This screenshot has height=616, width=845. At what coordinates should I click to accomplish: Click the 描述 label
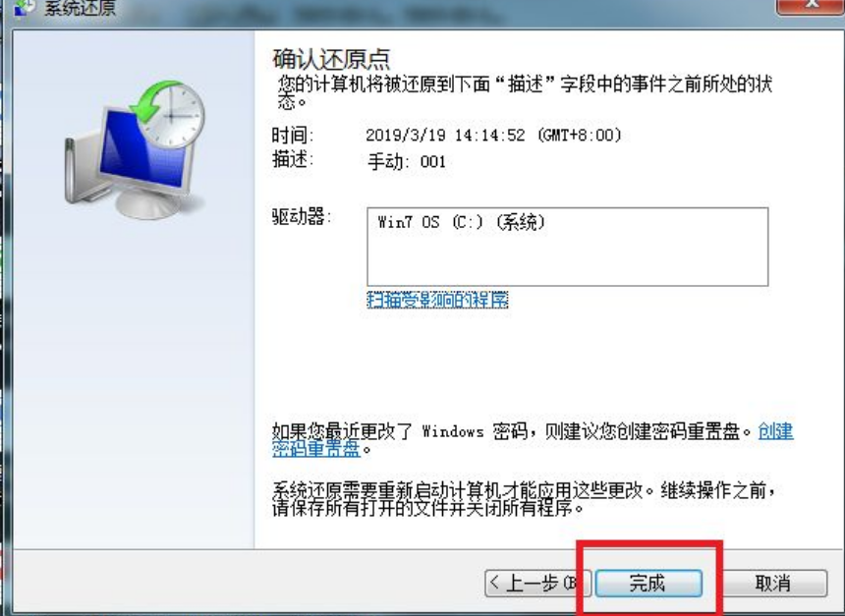click(293, 159)
